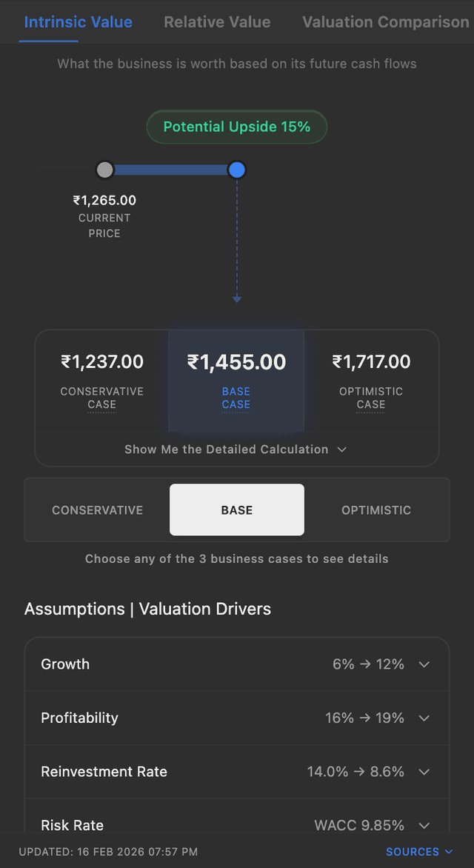Open the SOURCES dropdown

(420, 852)
